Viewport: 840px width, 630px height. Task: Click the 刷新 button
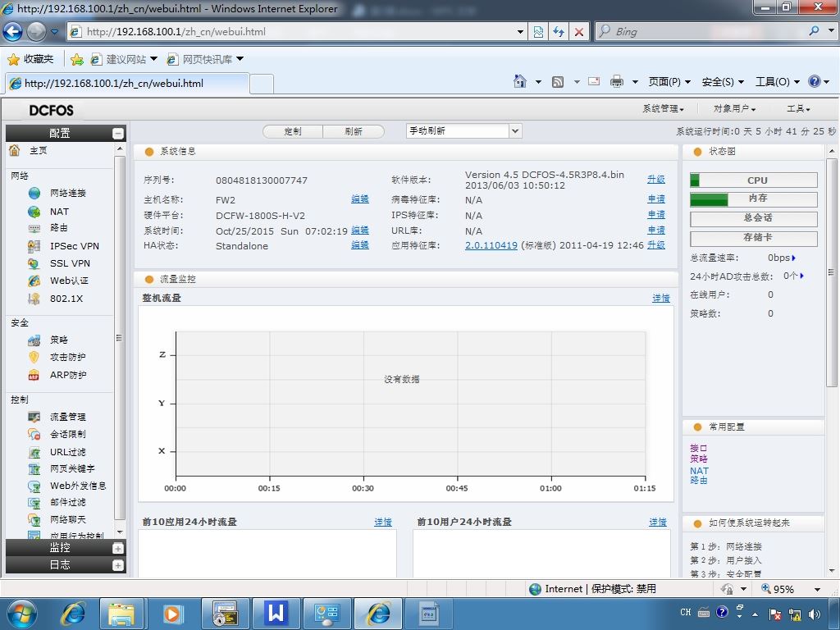click(x=354, y=131)
